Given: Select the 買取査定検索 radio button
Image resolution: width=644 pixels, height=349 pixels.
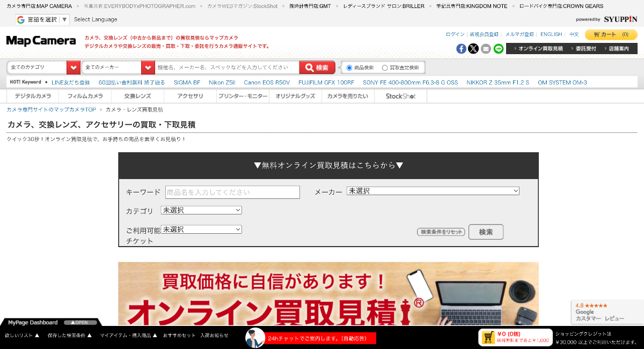Looking at the screenshot, I should (385, 68).
